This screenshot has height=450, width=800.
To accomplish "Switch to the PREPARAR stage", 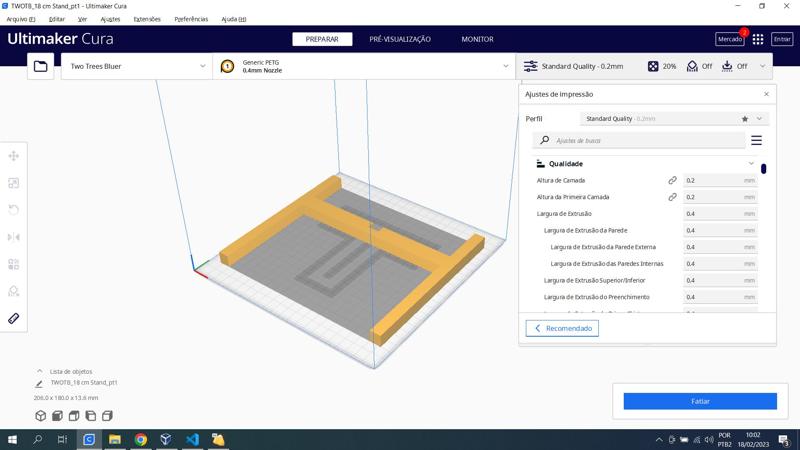I will tap(322, 39).
